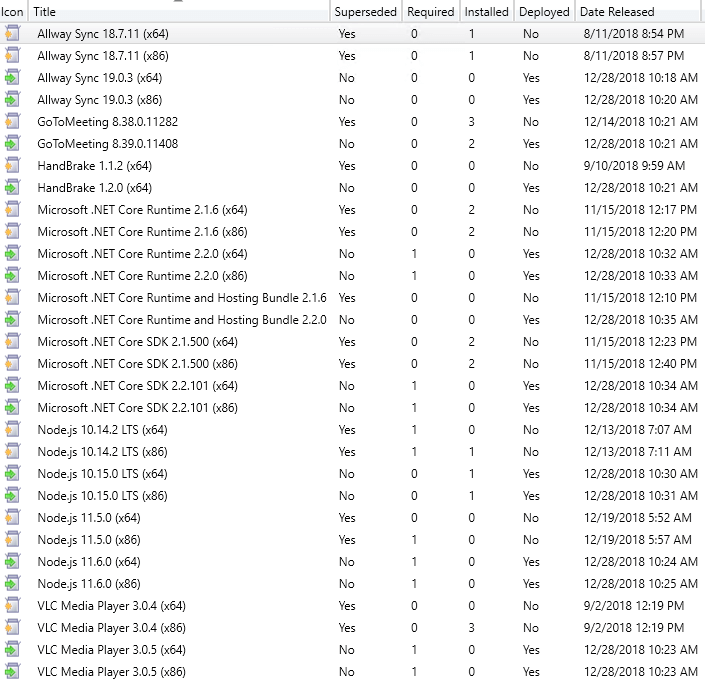Screen dimensions: 705x683
Task: Click the icon for .NET Core SDK 2.2.101 (x64)
Action: 13,386
